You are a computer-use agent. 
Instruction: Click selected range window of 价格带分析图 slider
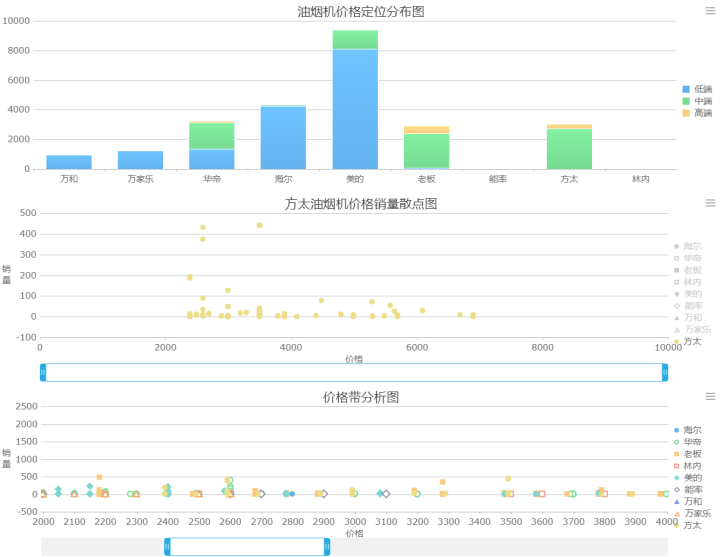(247, 547)
